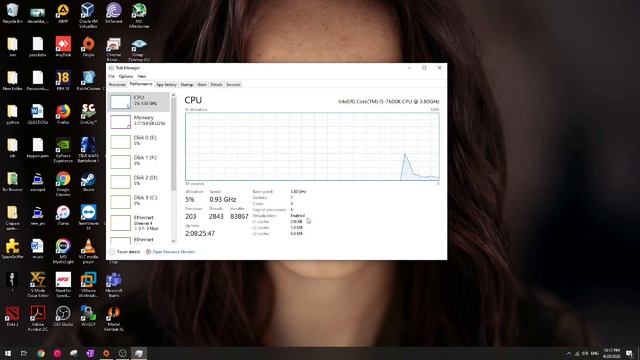This screenshot has height=360, width=640.
Task: Click the up time value 2:08:25:47
Action: (x=200, y=233)
